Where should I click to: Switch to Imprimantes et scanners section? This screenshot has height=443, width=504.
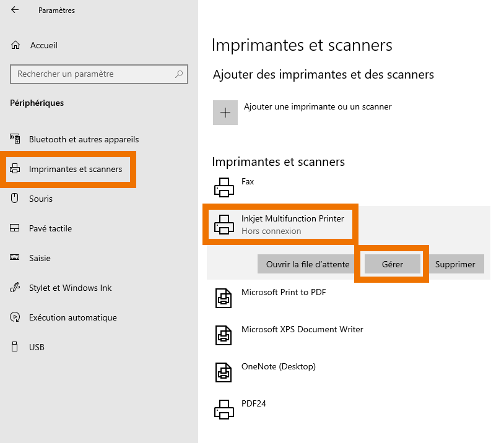[76, 169]
